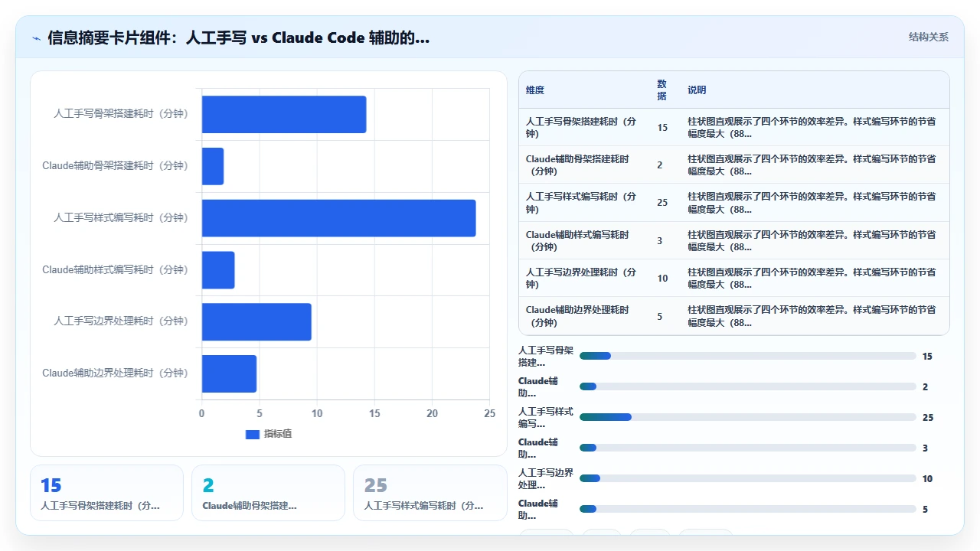Click progress bar valued 3 for Claude辅助
Viewport: 980px width, 551px height.
click(x=748, y=448)
